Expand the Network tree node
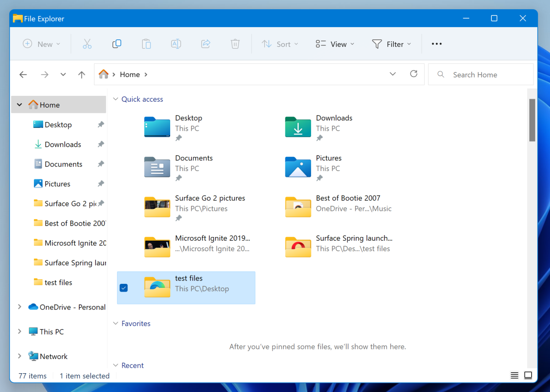The height and width of the screenshot is (392, 550). [20, 356]
